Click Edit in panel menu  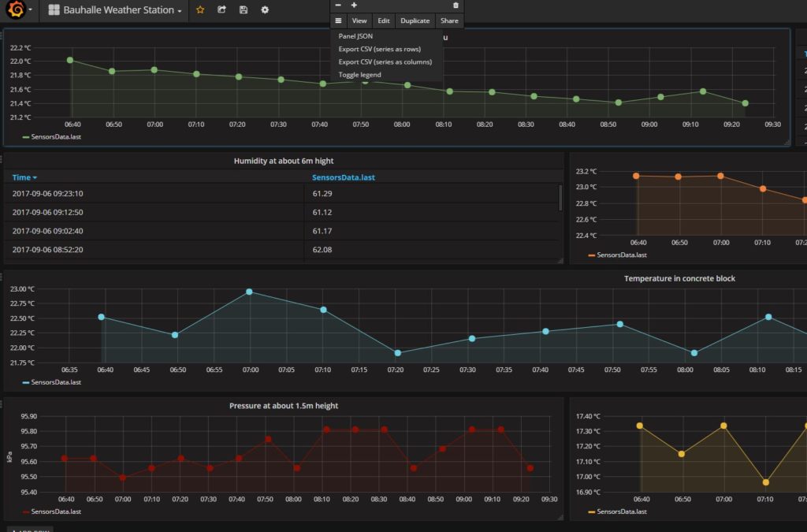[384, 20]
